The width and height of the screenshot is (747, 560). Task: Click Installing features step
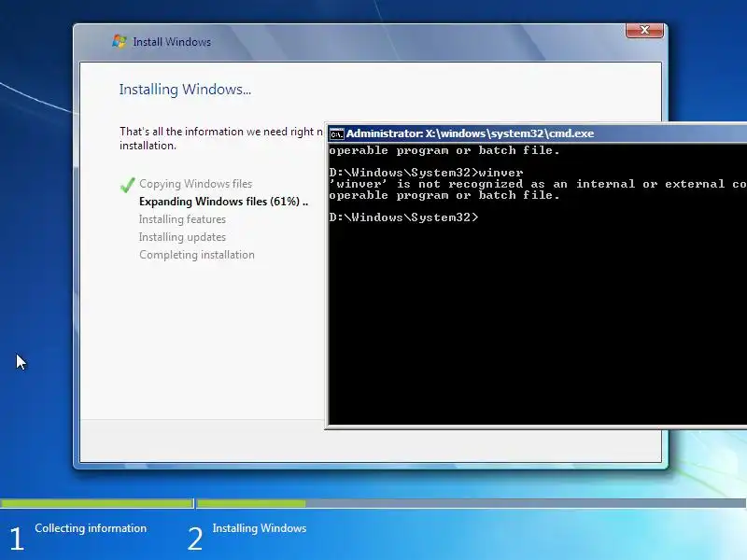(182, 219)
